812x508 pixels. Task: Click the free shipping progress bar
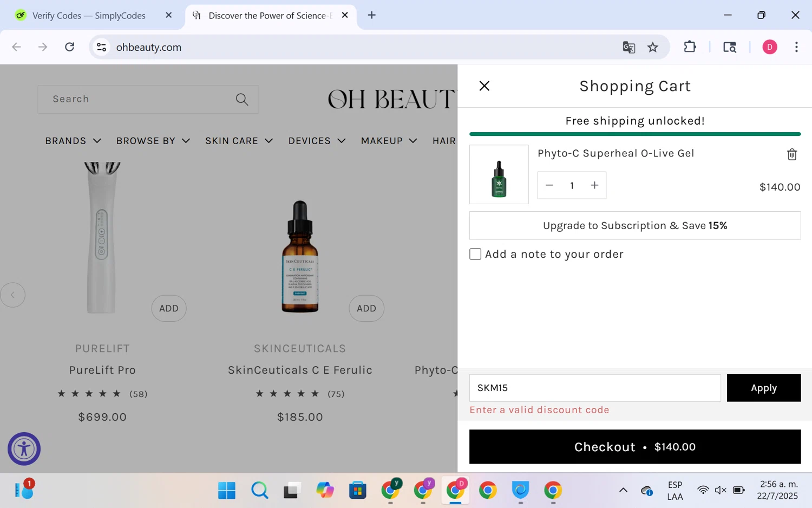pyautogui.click(x=634, y=134)
